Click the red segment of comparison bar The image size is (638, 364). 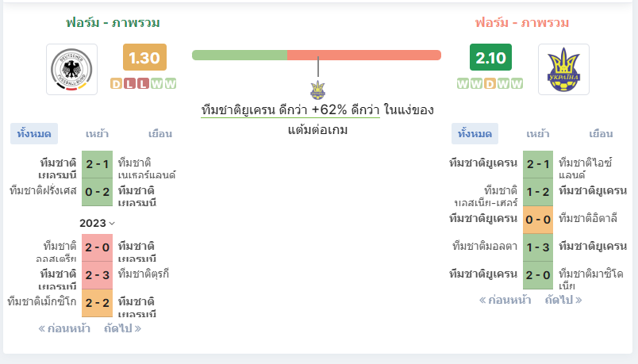point(364,55)
